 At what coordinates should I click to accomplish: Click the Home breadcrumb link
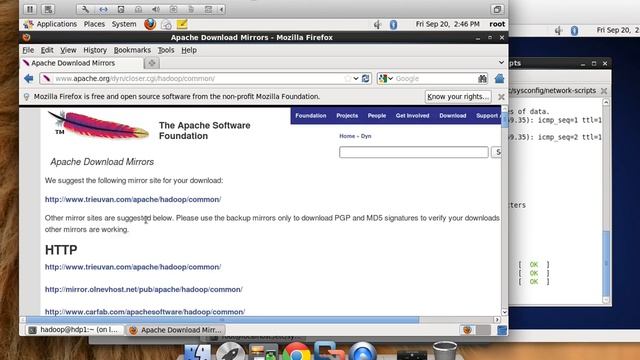347,136
